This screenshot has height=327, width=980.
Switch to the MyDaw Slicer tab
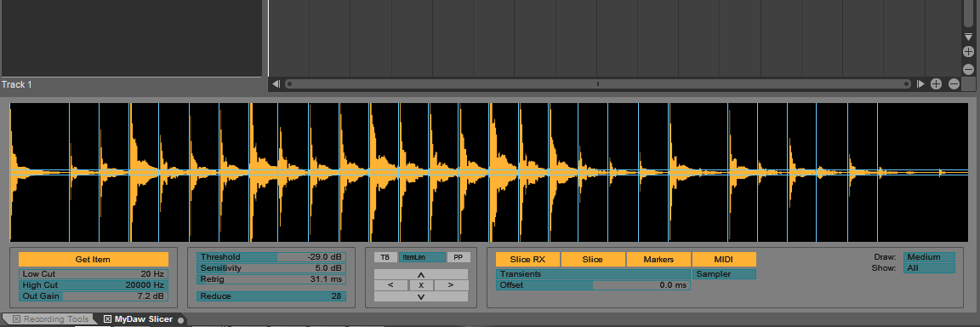(x=144, y=318)
